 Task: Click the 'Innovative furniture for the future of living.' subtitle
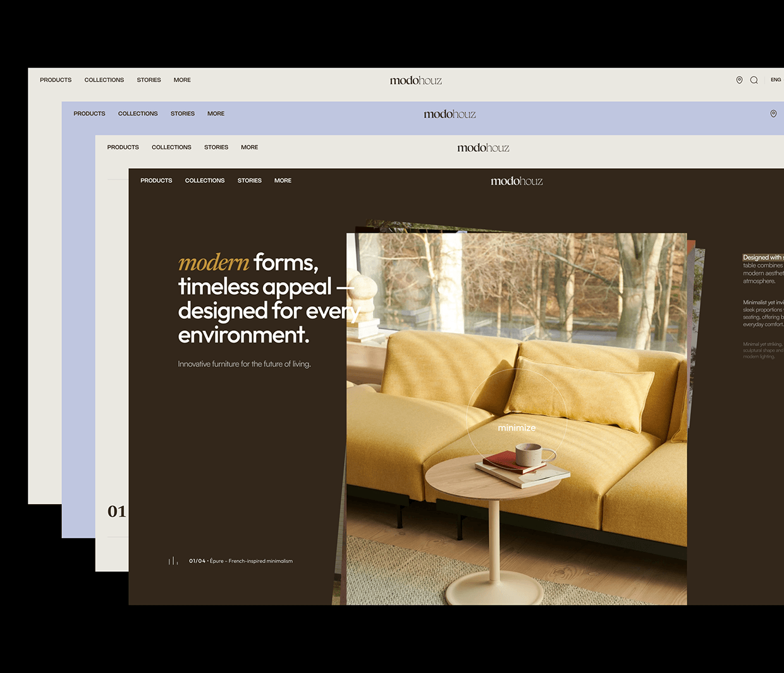pos(244,364)
